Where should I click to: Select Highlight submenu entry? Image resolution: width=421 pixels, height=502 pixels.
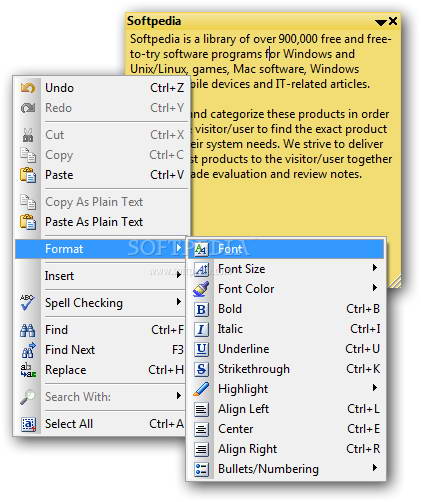[x=286, y=389]
